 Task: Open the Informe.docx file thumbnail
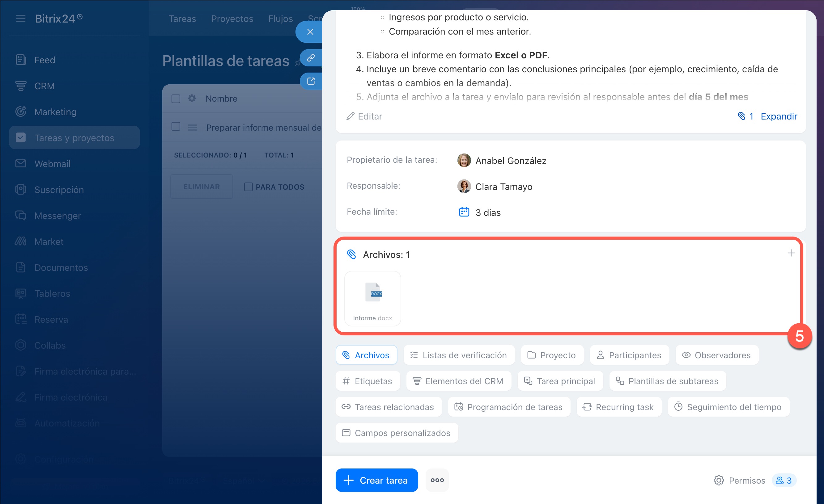[372, 298]
